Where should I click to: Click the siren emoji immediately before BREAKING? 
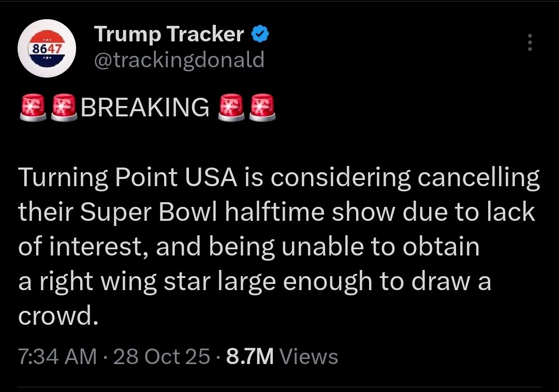[65, 108]
